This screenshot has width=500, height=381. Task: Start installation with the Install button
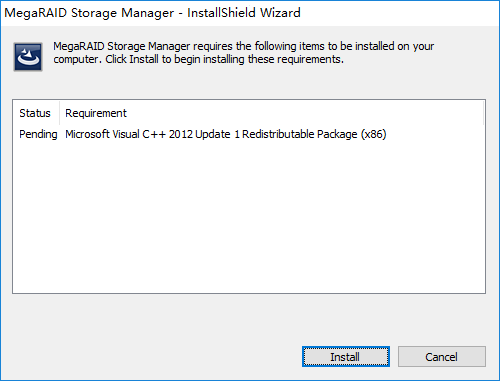tap(346, 357)
